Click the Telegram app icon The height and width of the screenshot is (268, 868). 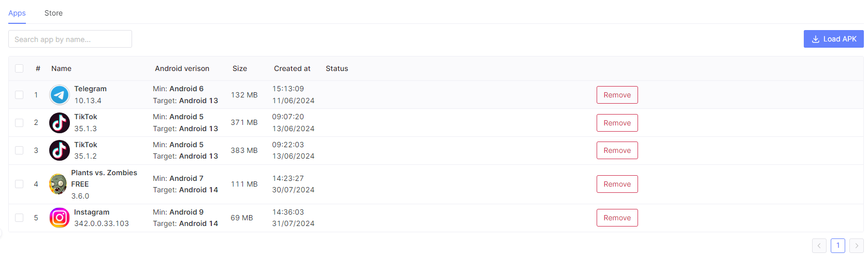60,95
